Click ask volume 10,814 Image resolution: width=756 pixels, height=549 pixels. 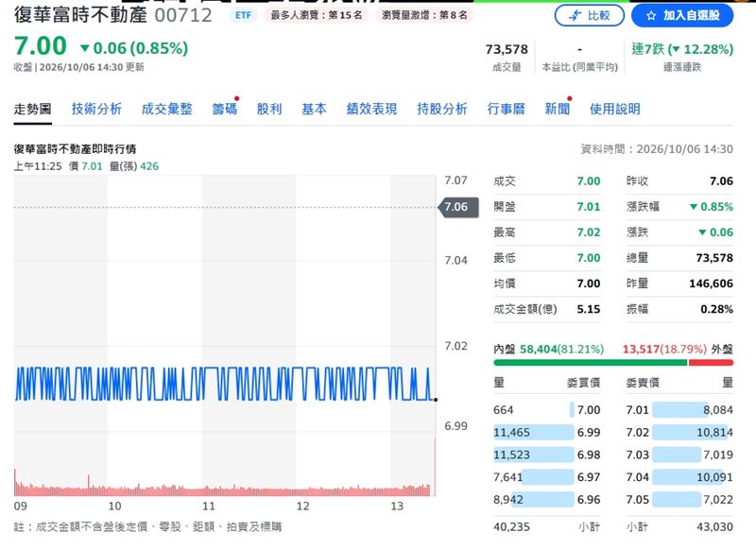[x=714, y=433]
